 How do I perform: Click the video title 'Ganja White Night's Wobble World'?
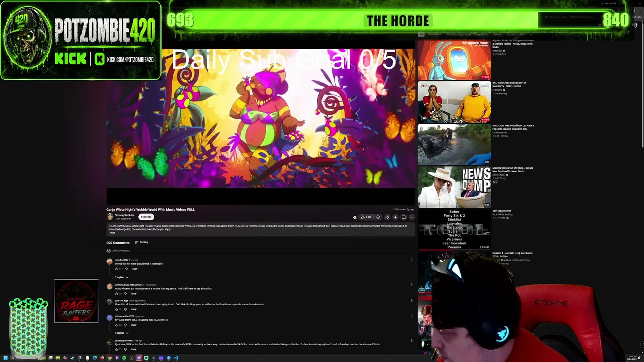tap(150, 210)
